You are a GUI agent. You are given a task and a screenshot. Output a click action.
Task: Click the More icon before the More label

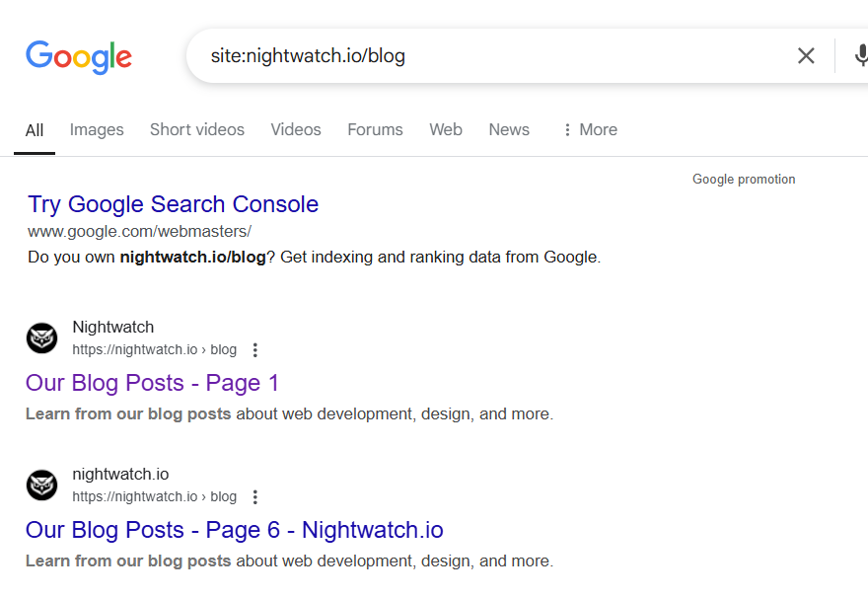tap(565, 129)
